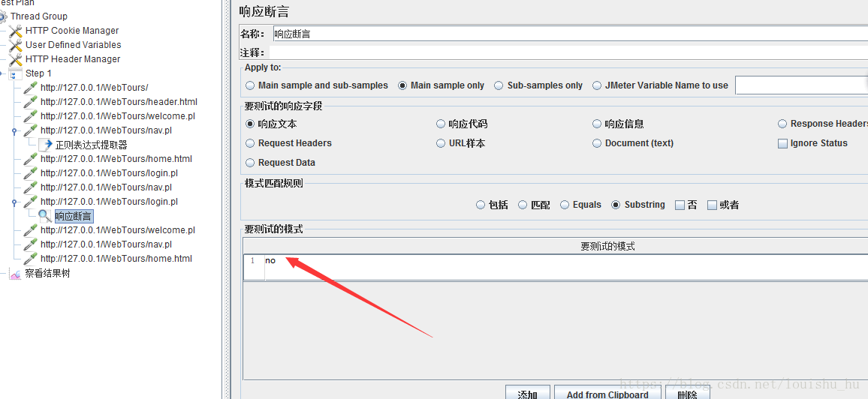
Task: Click the HTTP Header Manager wrench icon
Action: [x=16, y=59]
